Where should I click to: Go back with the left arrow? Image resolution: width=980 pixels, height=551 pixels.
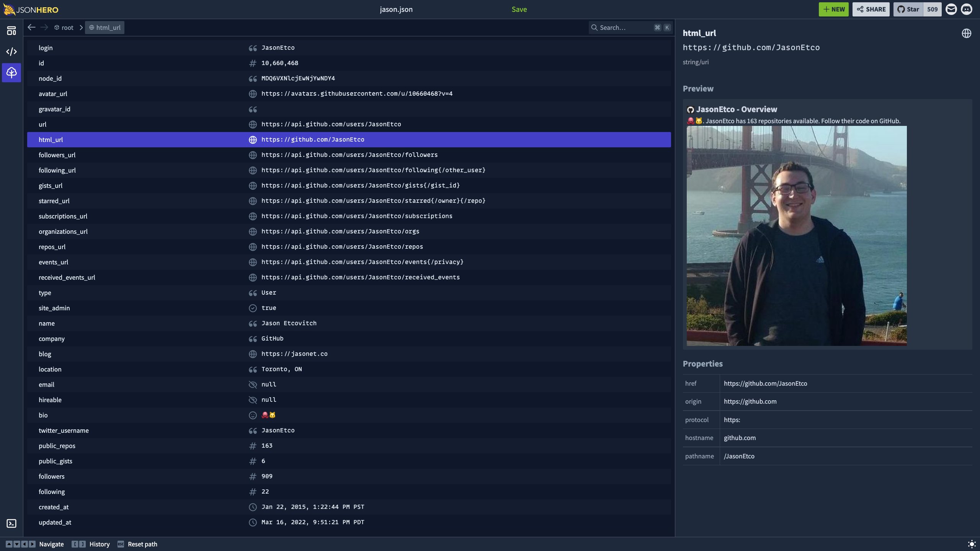[x=31, y=28]
